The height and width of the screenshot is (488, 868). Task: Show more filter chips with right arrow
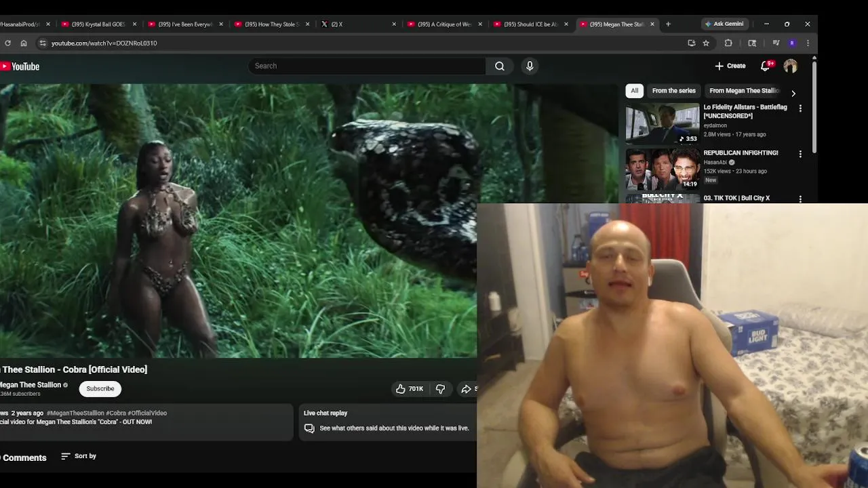793,93
